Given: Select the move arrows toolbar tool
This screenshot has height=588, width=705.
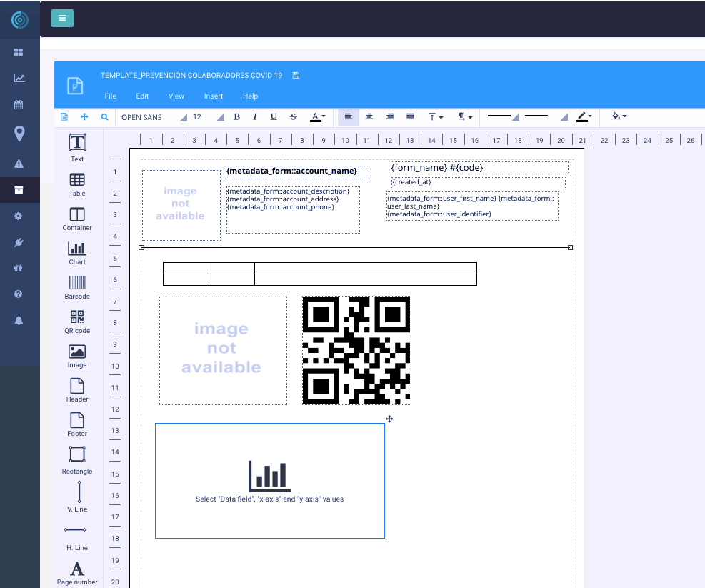Looking at the screenshot, I should (84, 117).
